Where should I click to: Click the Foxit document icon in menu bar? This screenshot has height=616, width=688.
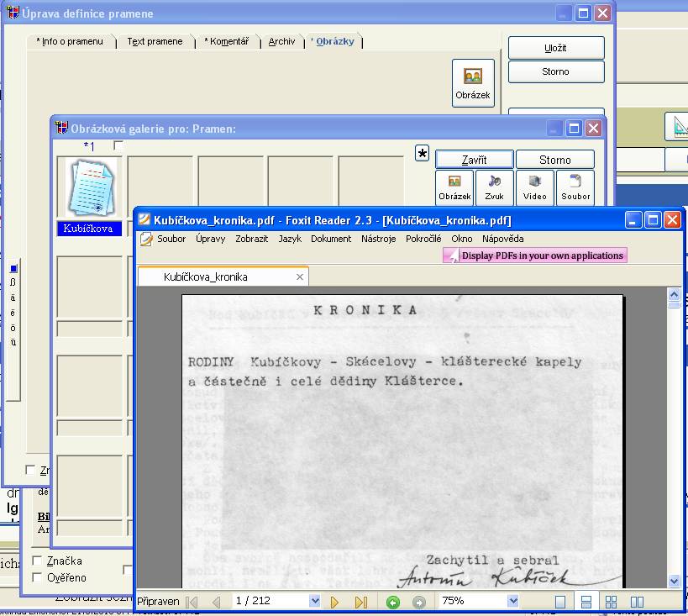tap(146, 240)
